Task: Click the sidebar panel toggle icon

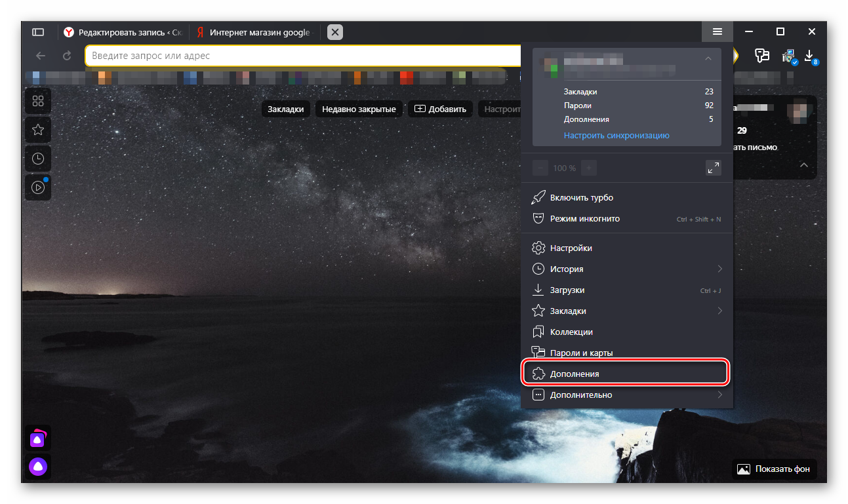Action: pos(38,31)
